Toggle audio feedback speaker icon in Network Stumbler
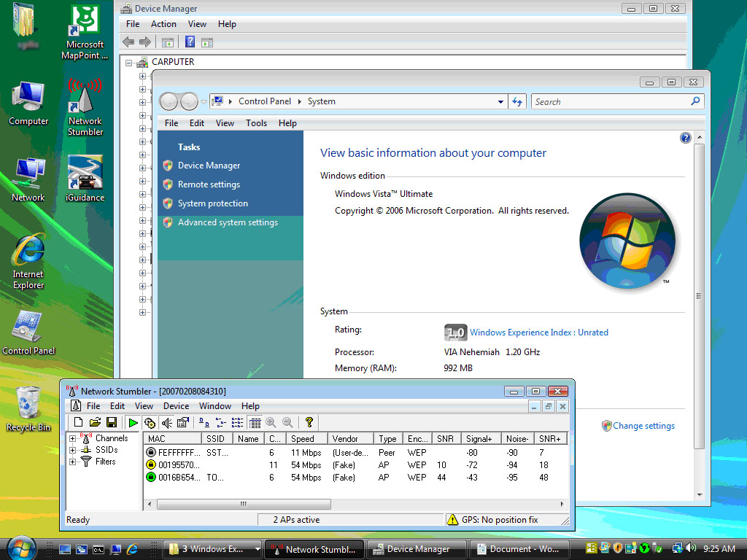The image size is (747, 560). (x=166, y=422)
